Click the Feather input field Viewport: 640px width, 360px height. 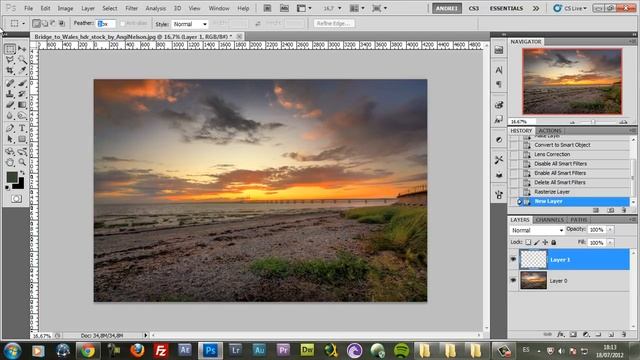(106, 24)
